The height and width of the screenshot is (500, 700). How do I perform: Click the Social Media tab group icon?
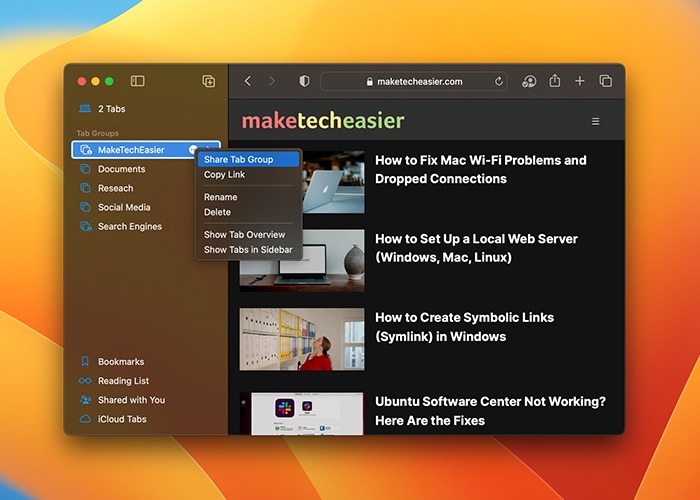[x=85, y=208]
